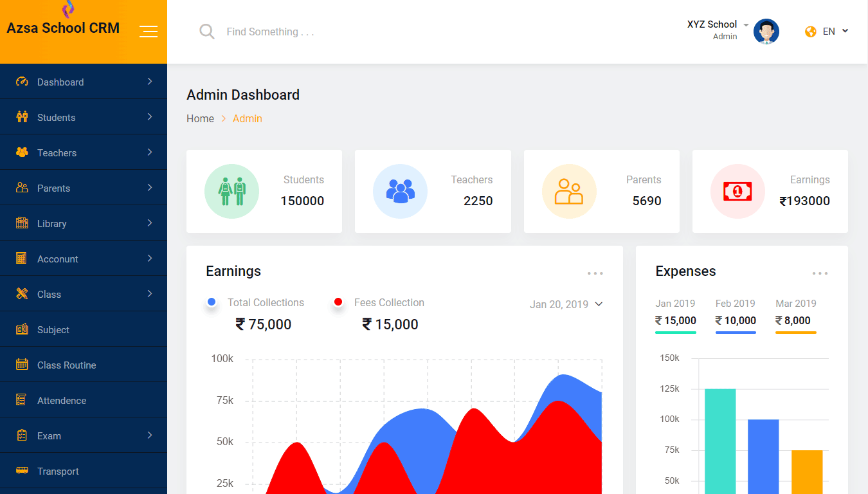
Task: Click the blue Teachers group icon
Action: 400,191
